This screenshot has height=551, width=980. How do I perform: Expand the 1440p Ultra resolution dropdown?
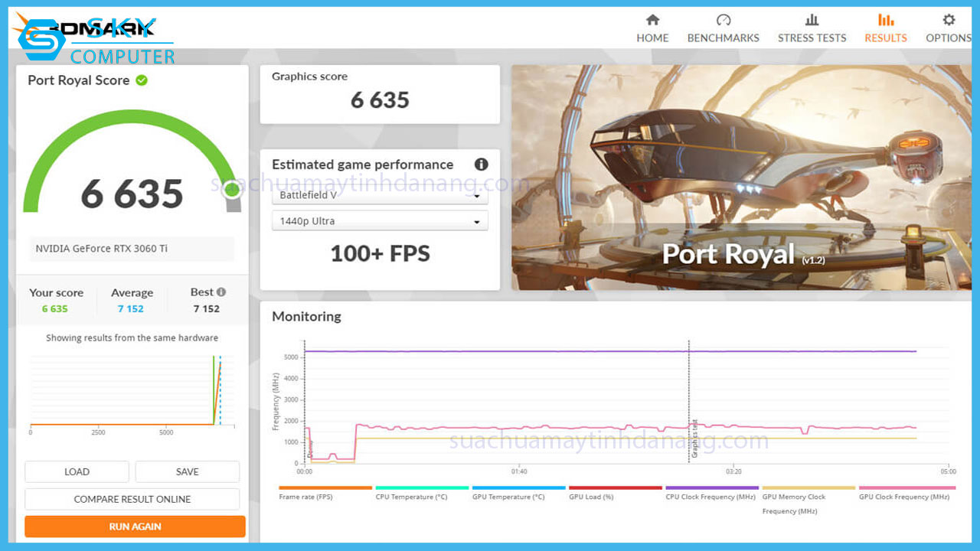[380, 220]
